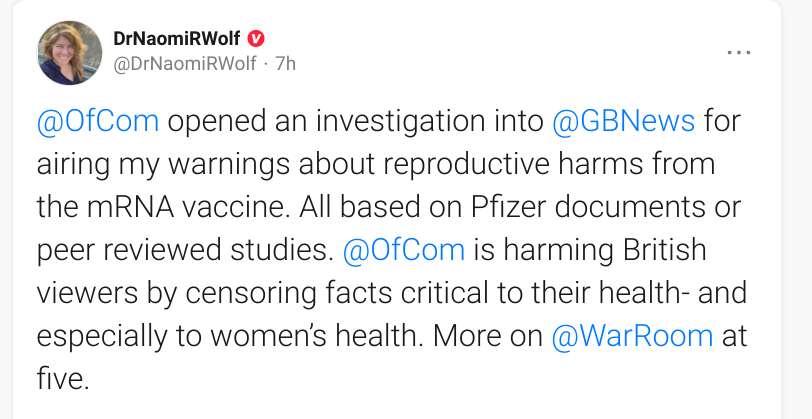The image size is (812, 419).
Task: Click the words 'opened an investigation into'
Action: [x=355, y=121]
